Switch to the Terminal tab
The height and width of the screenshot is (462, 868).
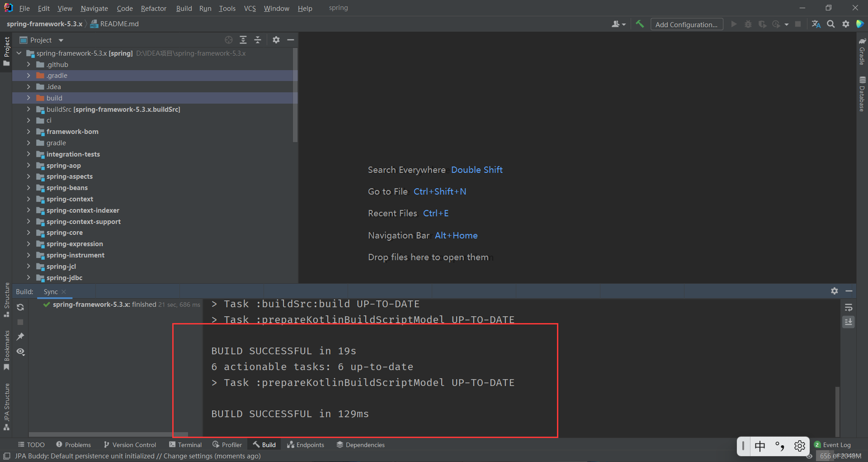pyautogui.click(x=185, y=445)
